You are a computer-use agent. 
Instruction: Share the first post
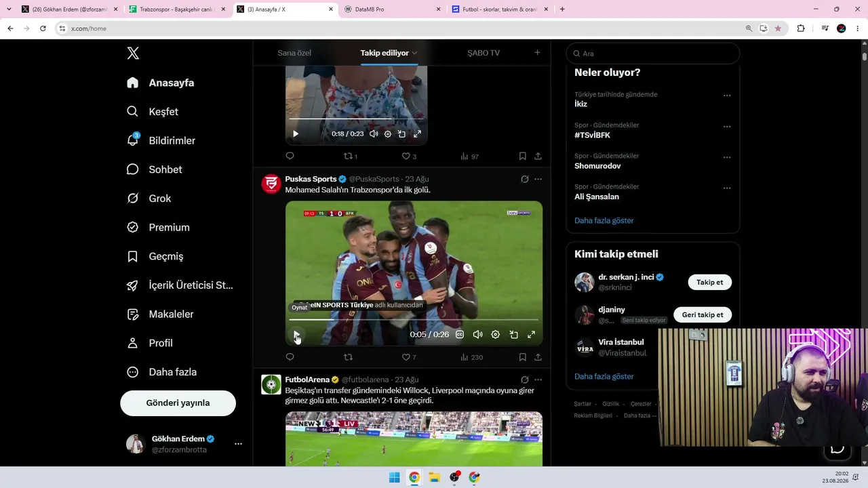click(x=538, y=156)
